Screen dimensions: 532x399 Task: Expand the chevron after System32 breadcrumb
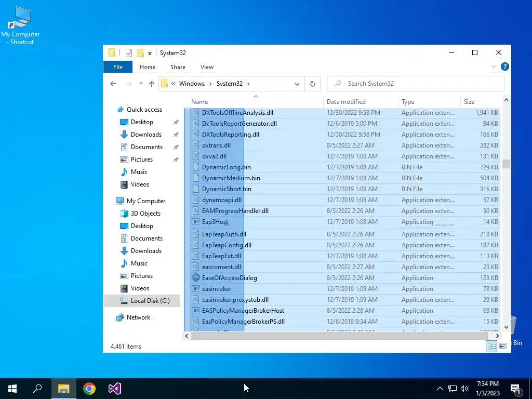click(x=248, y=84)
